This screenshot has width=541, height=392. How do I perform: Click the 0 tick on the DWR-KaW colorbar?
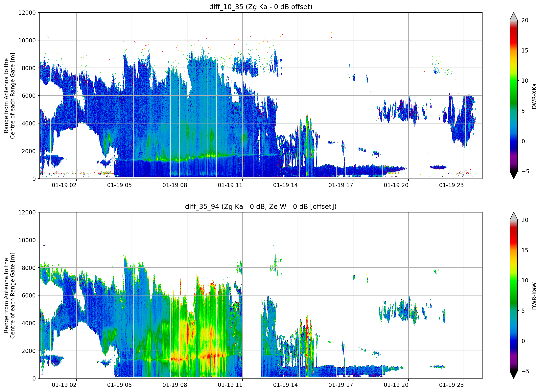pyautogui.click(x=523, y=341)
